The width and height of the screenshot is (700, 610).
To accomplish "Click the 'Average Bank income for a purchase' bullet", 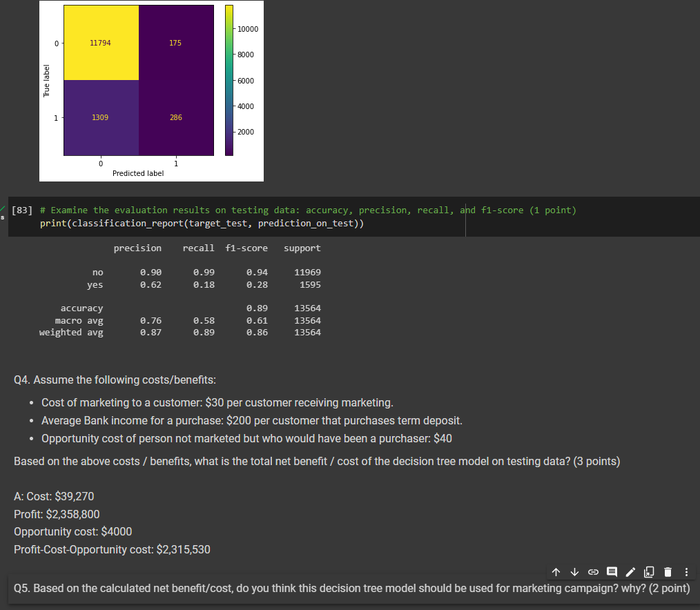I will tap(252, 420).
